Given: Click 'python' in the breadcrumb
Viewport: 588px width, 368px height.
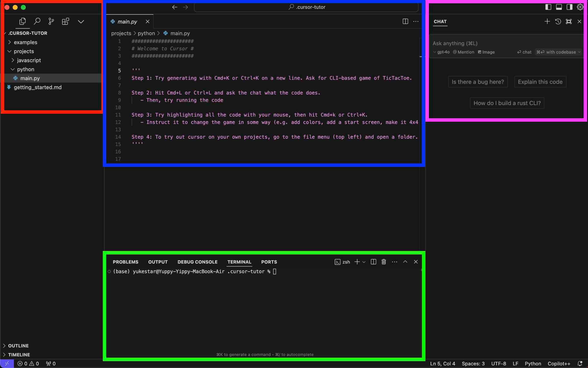Looking at the screenshot, I should [x=146, y=33].
